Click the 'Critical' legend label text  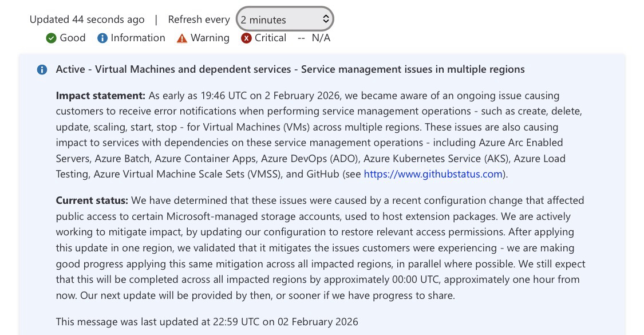270,38
